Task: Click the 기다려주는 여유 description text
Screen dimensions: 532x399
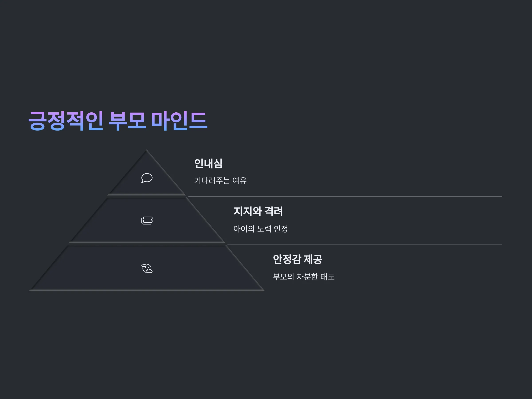Action: coord(220,180)
